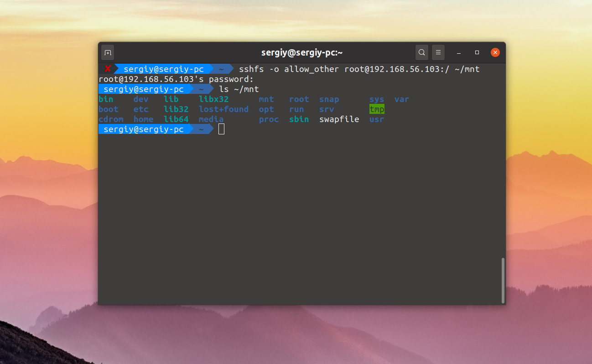Click the sshfs command text
The image size is (592, 364).
pos(359,69)
